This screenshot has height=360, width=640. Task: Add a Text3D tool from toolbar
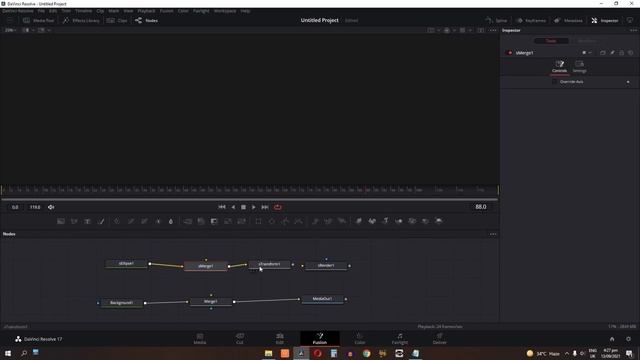tap(385, 221)
